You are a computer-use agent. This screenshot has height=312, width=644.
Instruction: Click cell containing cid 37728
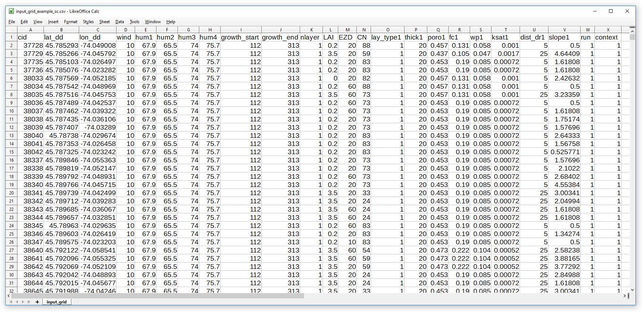pos(31,46)
